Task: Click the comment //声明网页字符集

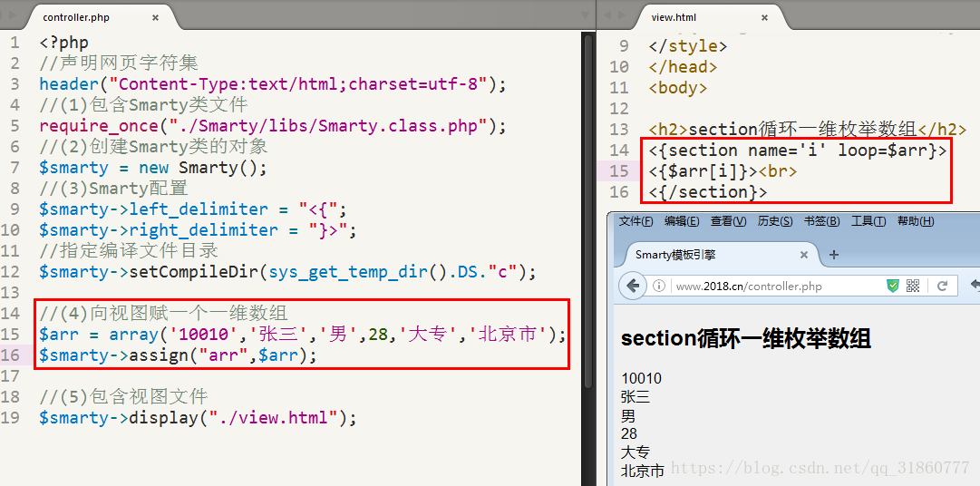Action: coord(119,63)
